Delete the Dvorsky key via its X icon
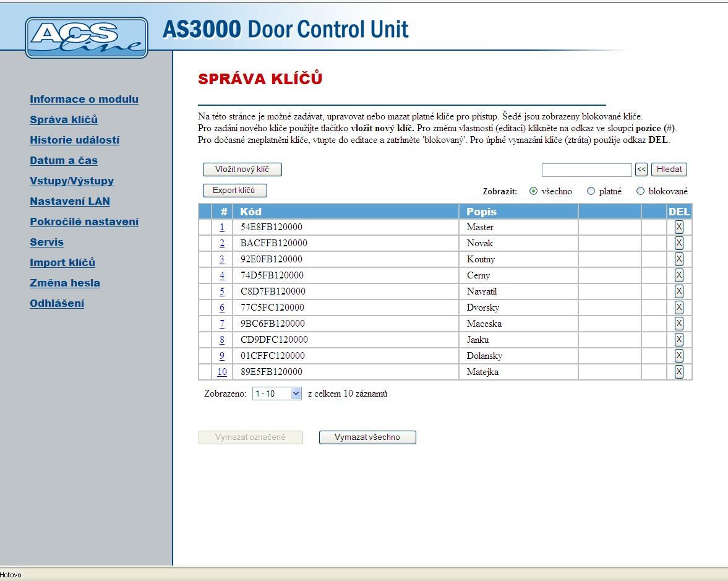 (679, 308)
